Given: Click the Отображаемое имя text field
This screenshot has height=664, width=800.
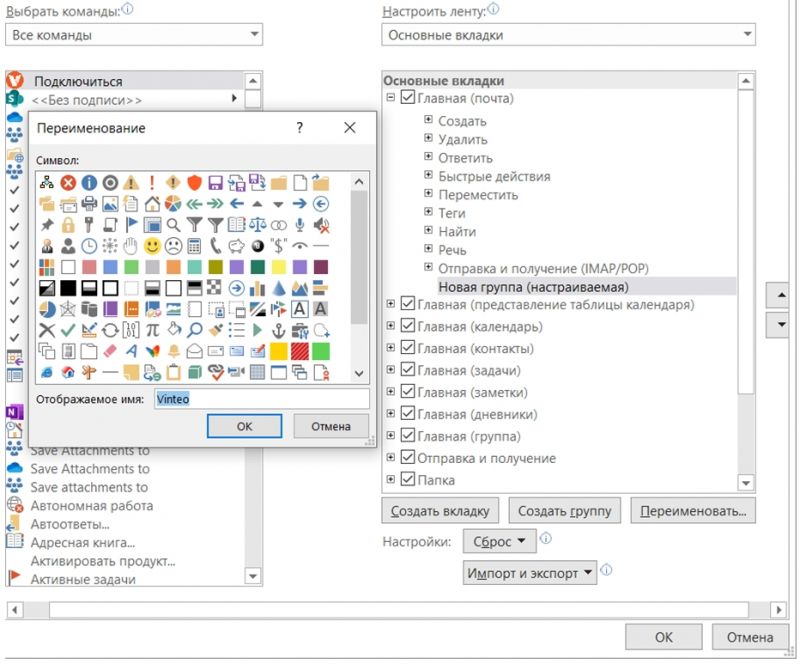Looking at the screenshot, I should [262, 399].
